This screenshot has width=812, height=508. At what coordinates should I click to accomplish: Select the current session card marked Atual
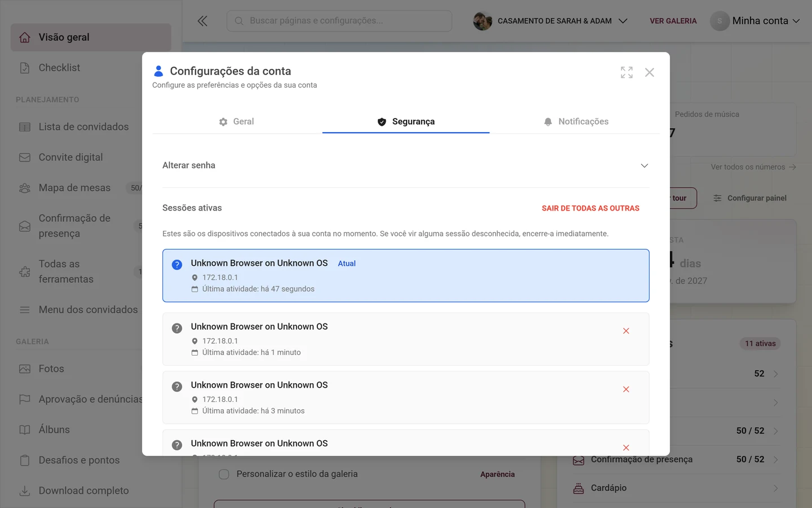pos(406,275)
